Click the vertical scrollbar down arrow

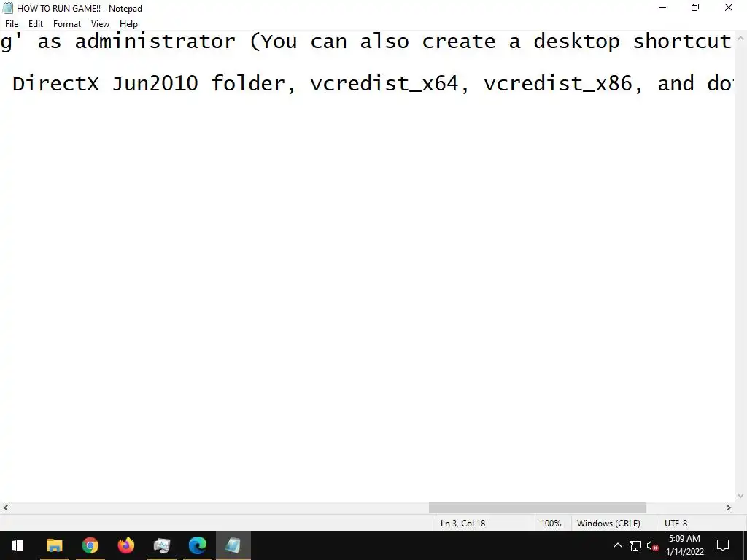coord(741,496)
